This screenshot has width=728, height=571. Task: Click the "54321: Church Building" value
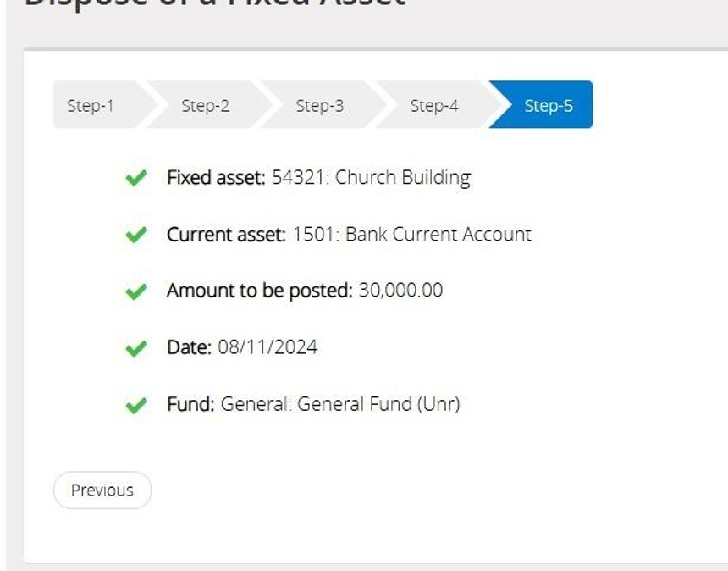[x=371, y=178]
